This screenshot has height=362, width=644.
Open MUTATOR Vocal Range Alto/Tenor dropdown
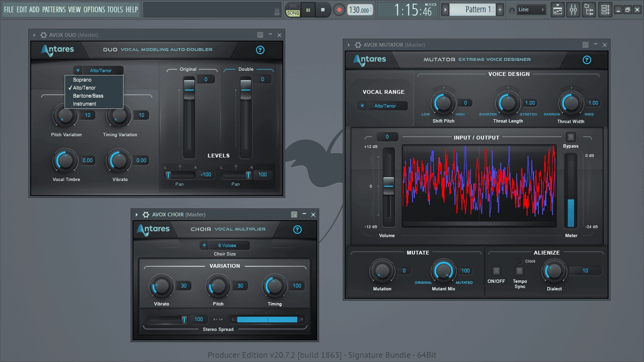pyautogui.click(x=383, y=106)
